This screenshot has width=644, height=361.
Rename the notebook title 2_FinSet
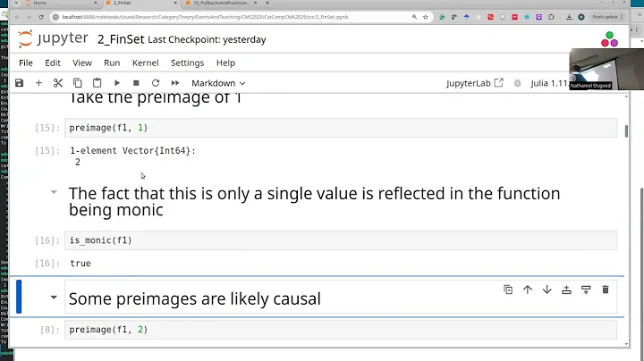(121, 39)
